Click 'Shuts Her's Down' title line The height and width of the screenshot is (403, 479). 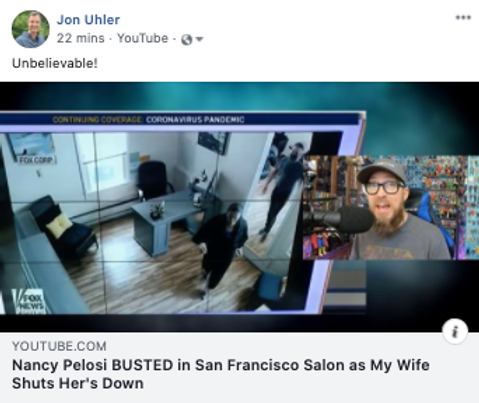[78, 383]
